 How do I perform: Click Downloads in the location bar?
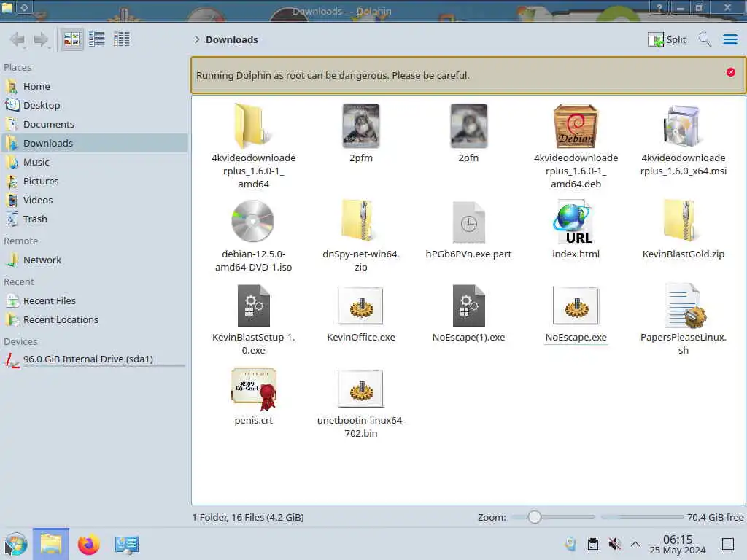[231, 39]
